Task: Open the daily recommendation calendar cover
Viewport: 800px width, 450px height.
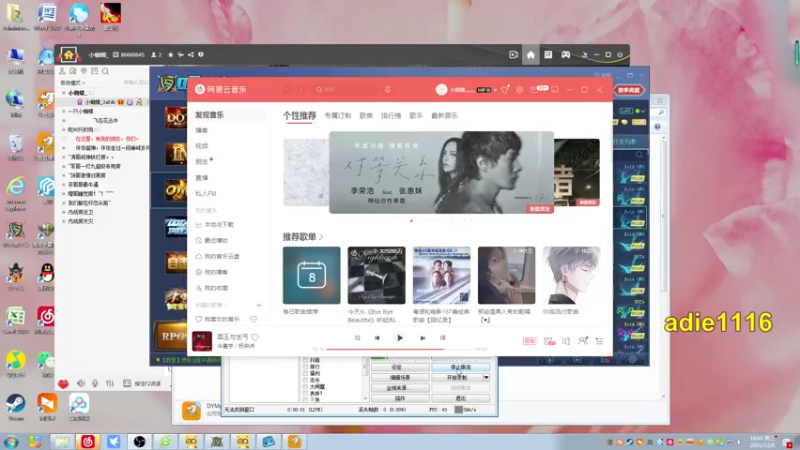Action: click(x=311, y=276)
